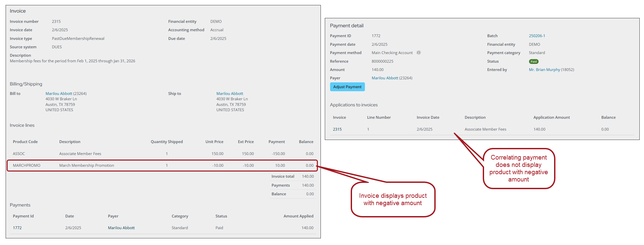Click the Invoice Date column header
The image size is (644, 245).
428,117
